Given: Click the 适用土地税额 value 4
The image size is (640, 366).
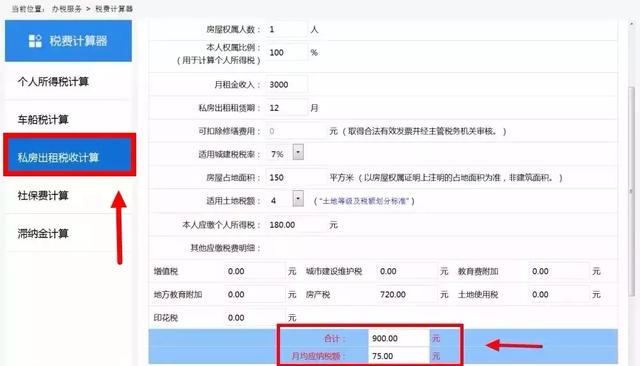Looking at the screenshot, I should [273, 201].
